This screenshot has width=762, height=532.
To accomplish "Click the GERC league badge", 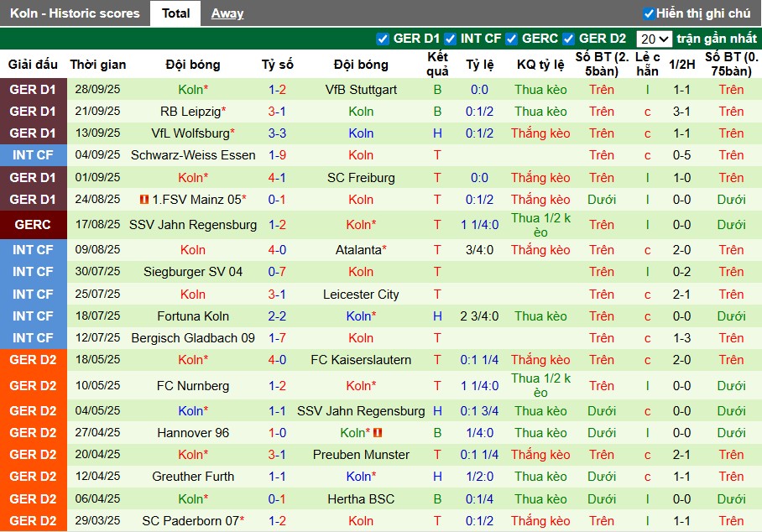I will coord(33,225).
